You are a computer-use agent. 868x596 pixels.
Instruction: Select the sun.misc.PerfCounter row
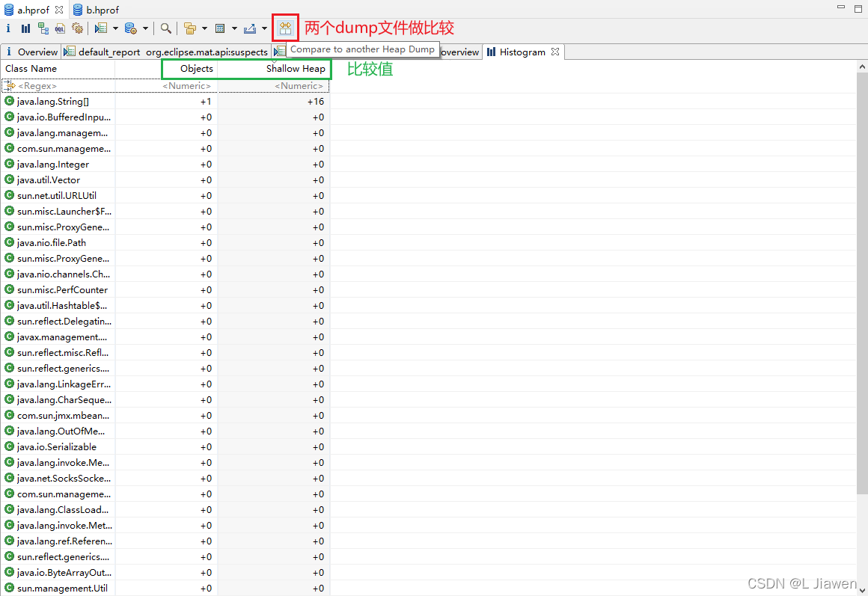(165, 290)
